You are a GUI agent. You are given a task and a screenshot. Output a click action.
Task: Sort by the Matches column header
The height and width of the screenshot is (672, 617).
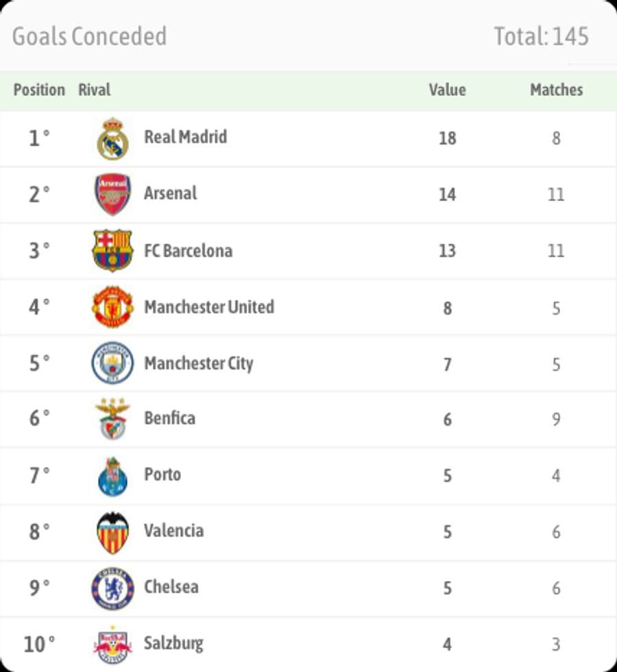[557, 89]
